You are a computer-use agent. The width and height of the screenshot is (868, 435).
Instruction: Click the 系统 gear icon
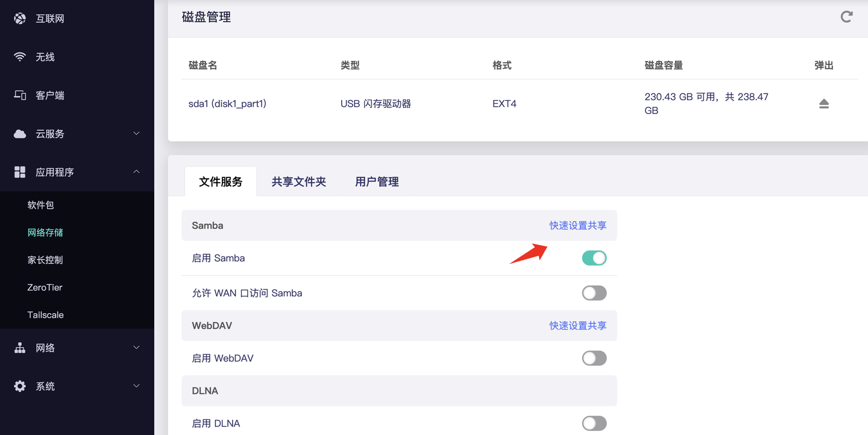point(20,386)
